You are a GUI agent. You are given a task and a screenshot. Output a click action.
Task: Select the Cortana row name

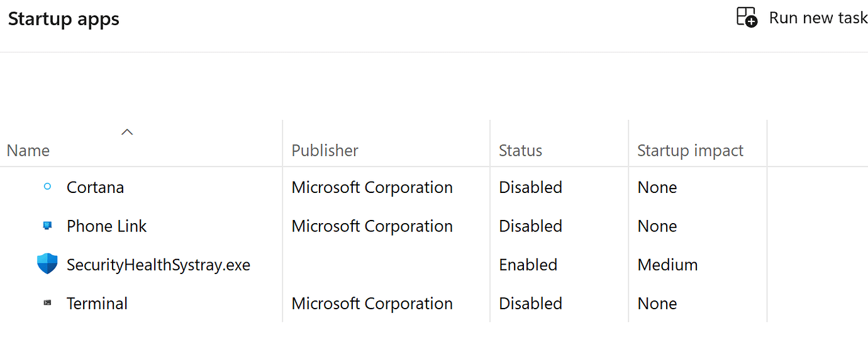pos(95,187)
